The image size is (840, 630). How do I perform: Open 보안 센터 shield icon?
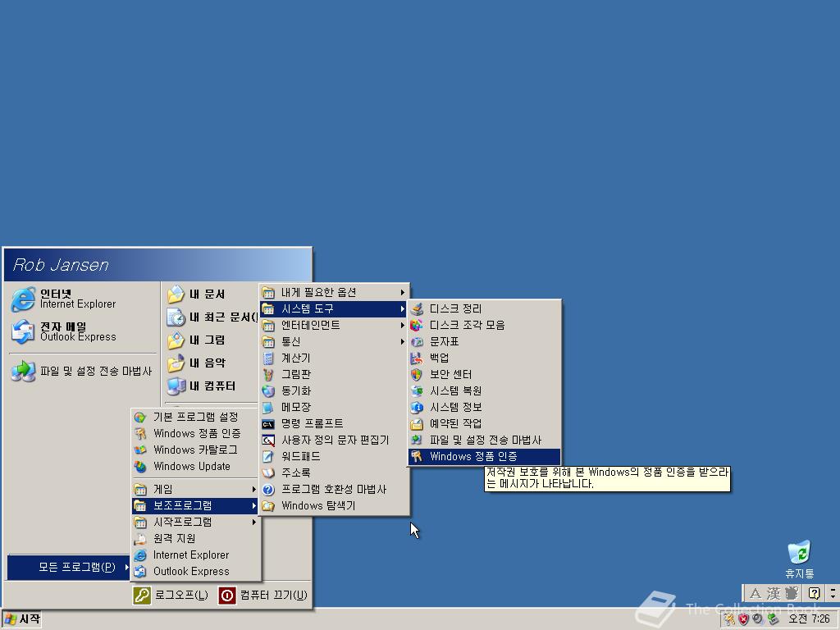[417, 374]
